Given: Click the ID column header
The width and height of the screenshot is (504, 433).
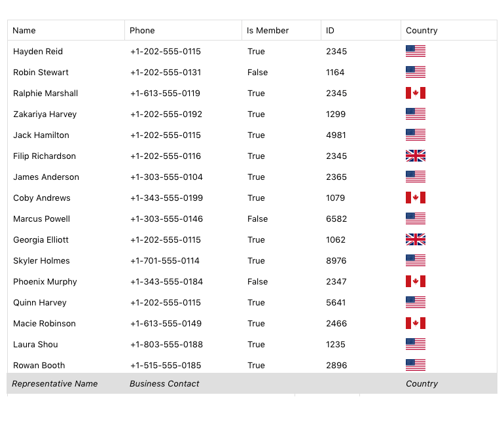Looking at the screenshot, I should coord(331,30).
